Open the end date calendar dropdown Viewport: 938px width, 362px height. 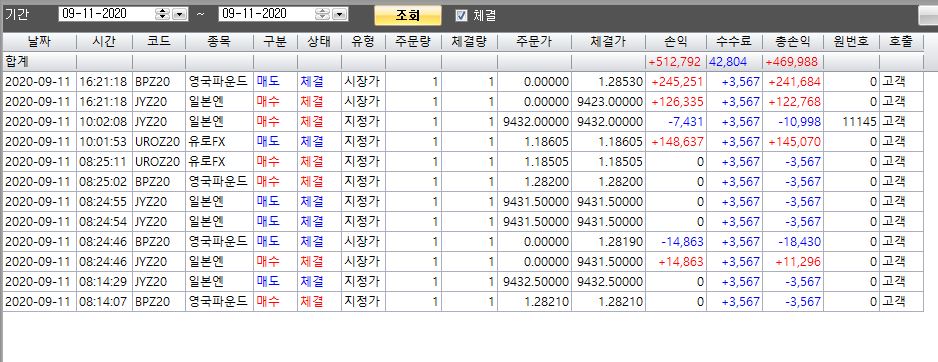pyautogui.click(x=340, y=14)
